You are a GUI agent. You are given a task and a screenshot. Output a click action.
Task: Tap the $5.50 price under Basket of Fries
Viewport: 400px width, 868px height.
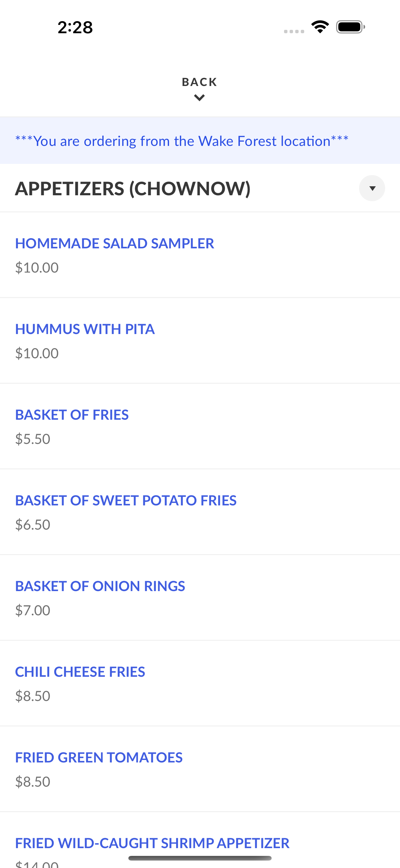click(33, 439)
